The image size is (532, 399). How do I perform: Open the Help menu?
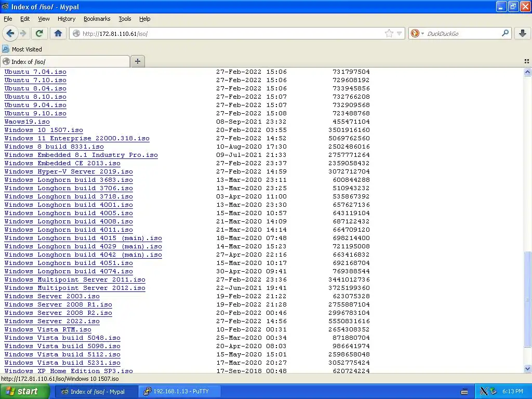(x=145, y=19)
